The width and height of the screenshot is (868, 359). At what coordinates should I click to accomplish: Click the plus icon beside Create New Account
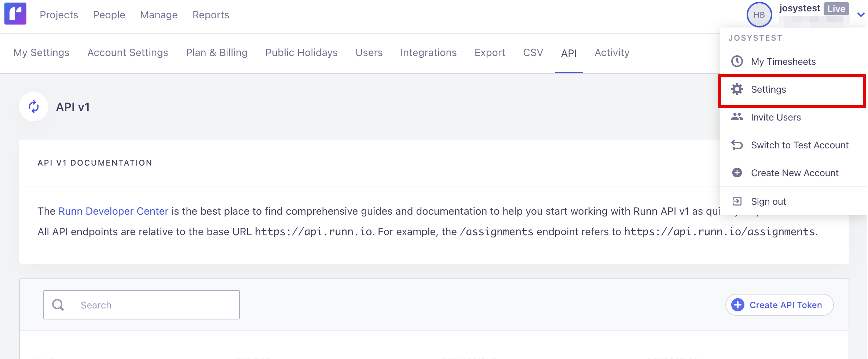(737, 173)
